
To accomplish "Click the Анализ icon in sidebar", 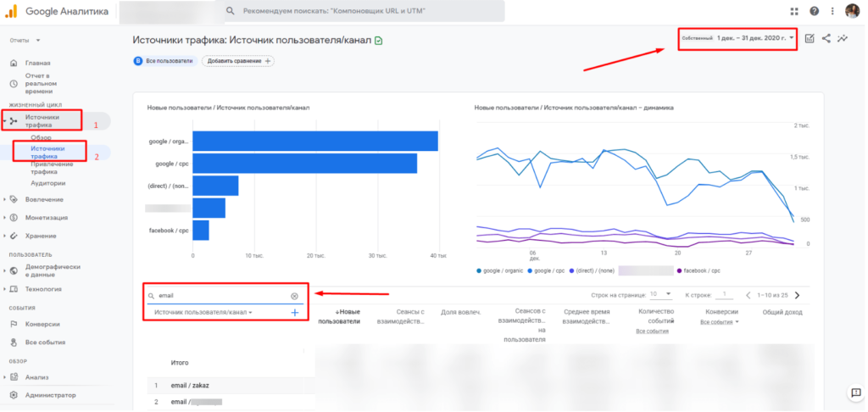I will (14, 377).
